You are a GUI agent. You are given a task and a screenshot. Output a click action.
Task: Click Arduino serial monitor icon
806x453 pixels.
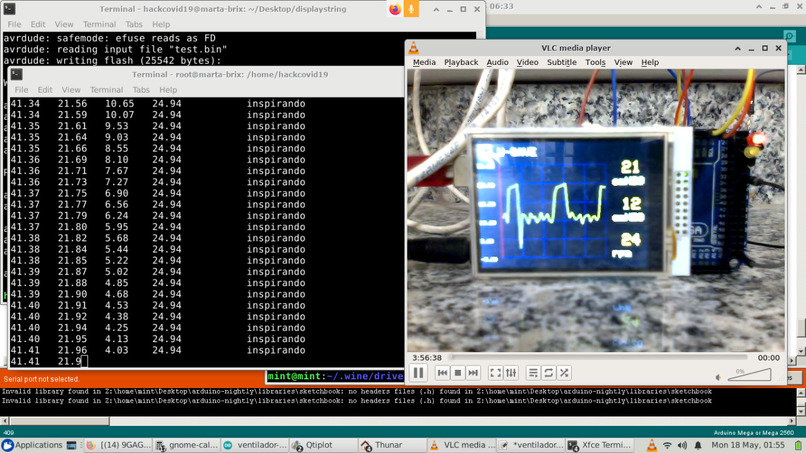click(790, 35)
